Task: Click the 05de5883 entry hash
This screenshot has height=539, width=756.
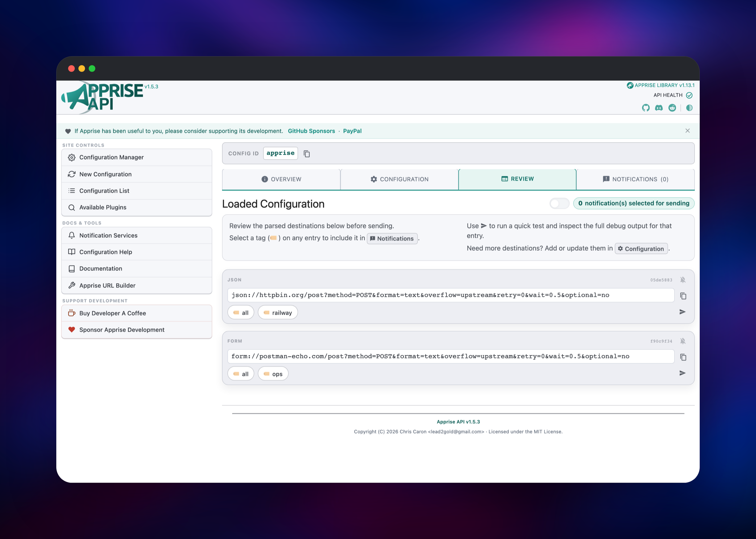Action: [x=661, y=280]
